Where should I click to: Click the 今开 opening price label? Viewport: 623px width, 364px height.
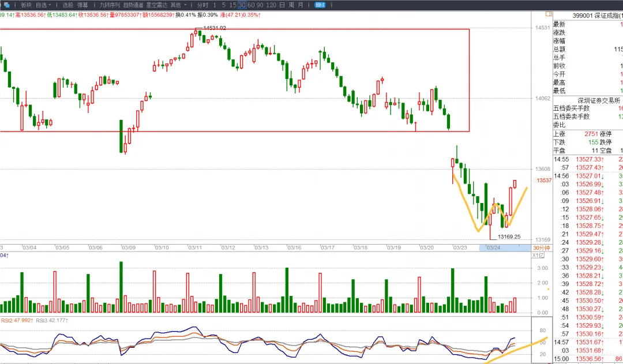coord(559,74)
